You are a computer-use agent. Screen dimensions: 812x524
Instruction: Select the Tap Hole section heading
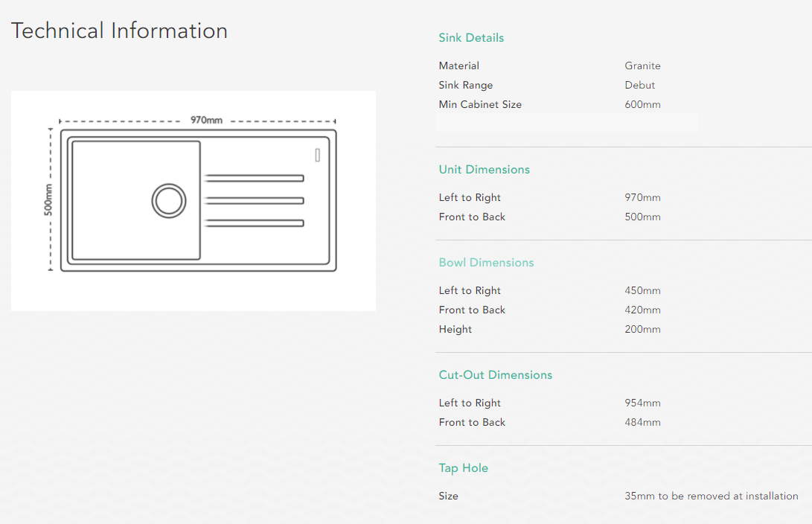tap(463, 468)
